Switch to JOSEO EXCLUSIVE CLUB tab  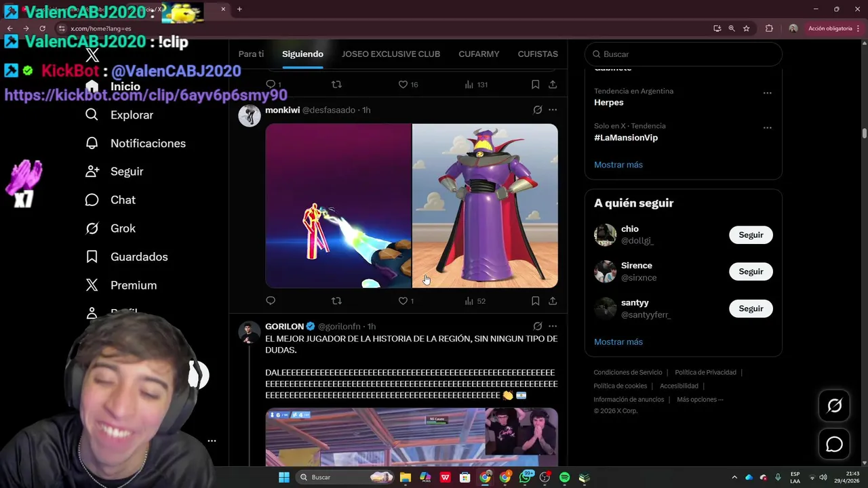click(x=391, y=54)
